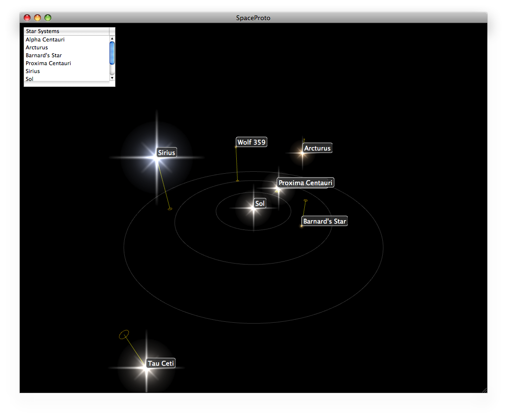Click the Barnard's Star map label
The width and height of the screenshot is (507, 420).
[x=325, y=221]
